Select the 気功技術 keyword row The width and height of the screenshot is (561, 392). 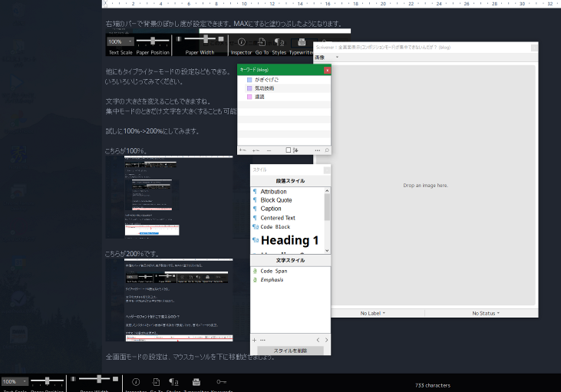click(x=284, y=88)
